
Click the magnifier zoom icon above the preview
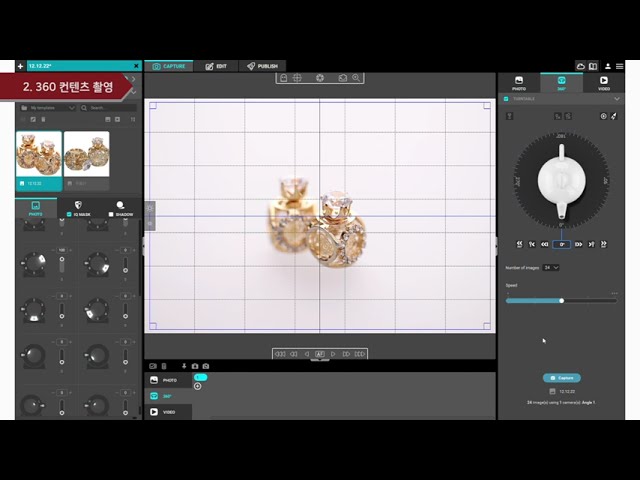tap(356, 78)
